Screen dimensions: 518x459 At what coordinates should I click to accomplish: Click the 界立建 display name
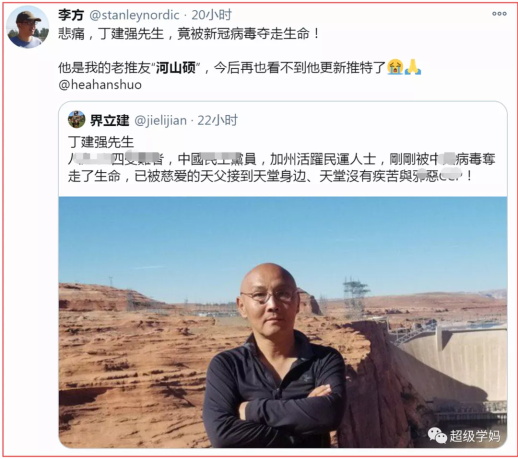point(109,120)
